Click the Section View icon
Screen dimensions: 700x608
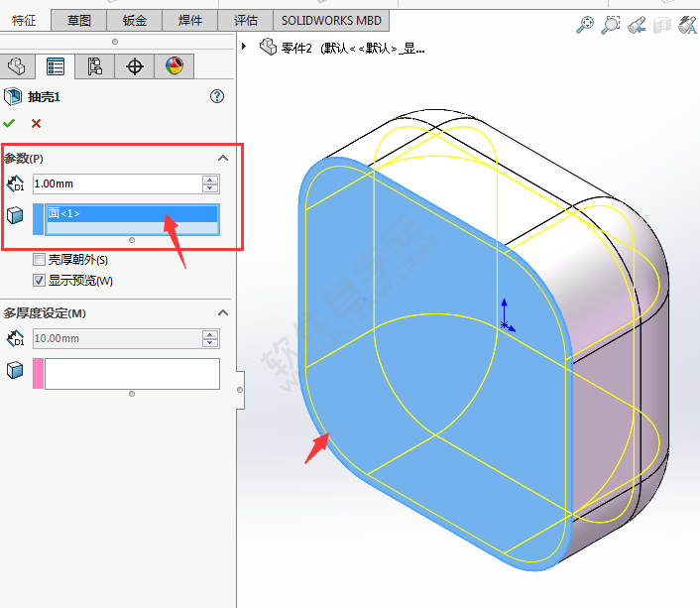[x=662, y=25]
